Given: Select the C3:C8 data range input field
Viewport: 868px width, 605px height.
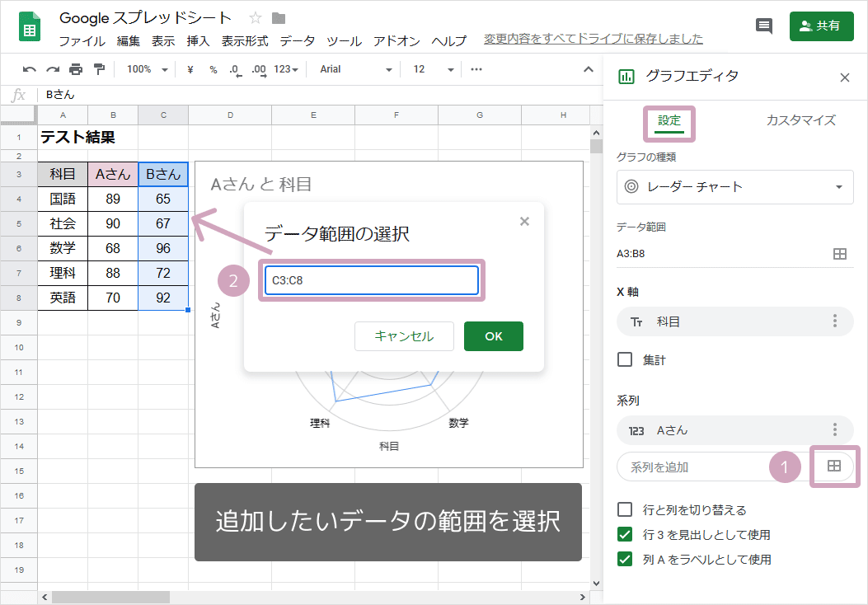Looking at the screenshot, I should [x=371, y=280].
